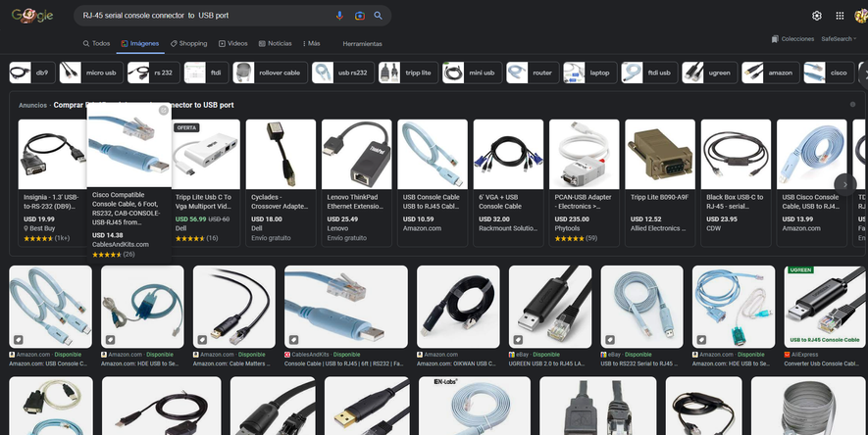
Task: Filter by the db9 chip
Action: click(32, 72)
